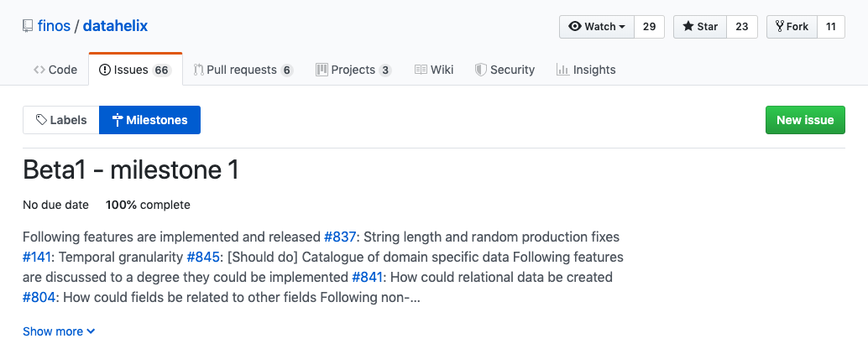View the 23 stargazers count
Screen dimensions: 868x349
click(x=742, y=27)
